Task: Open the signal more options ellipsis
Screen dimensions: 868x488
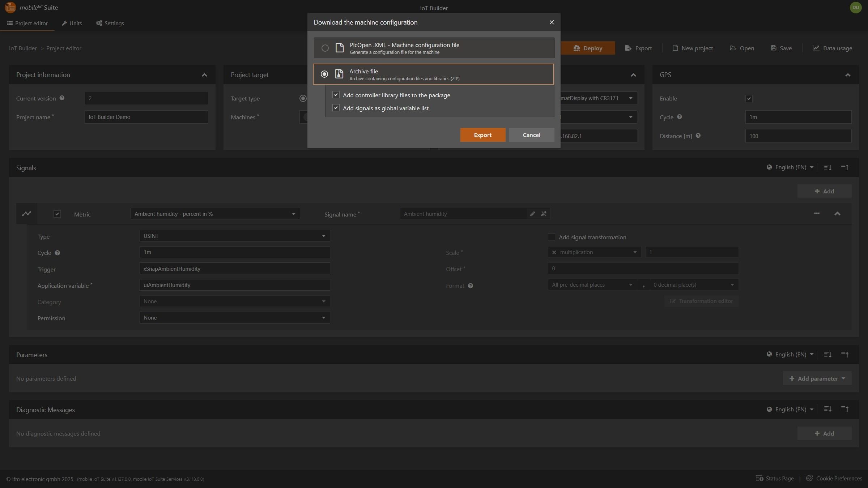Action: pyautogui.click(x=817, y=214)
